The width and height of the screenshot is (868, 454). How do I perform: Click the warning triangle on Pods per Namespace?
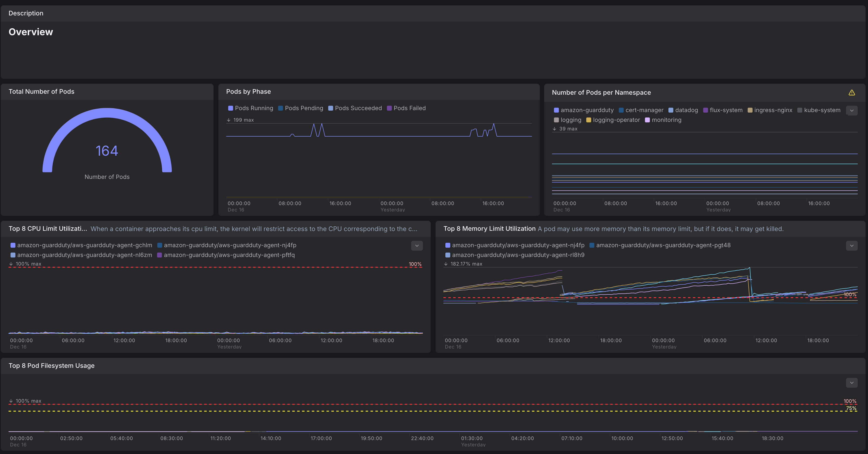tap(851, 93)
